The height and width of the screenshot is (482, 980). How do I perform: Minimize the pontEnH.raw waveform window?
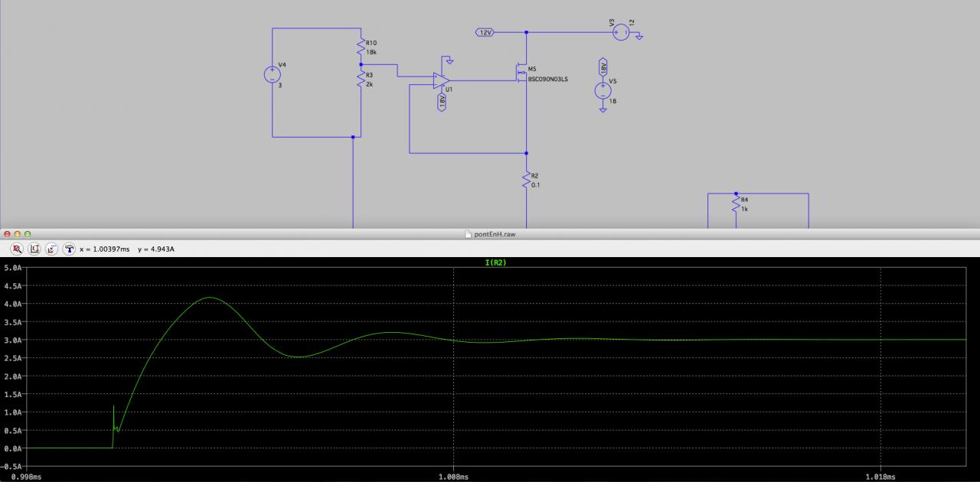(x=17, y=233)
